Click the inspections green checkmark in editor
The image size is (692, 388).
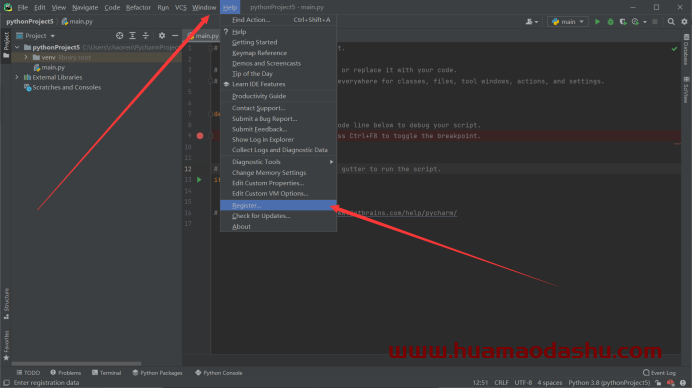click(674, 49)
